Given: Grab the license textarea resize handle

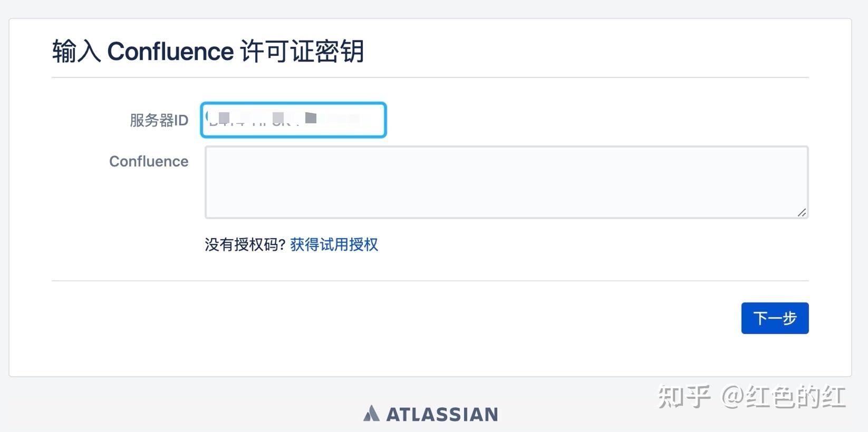Looking at the screenshot, I should click(802, 212).
